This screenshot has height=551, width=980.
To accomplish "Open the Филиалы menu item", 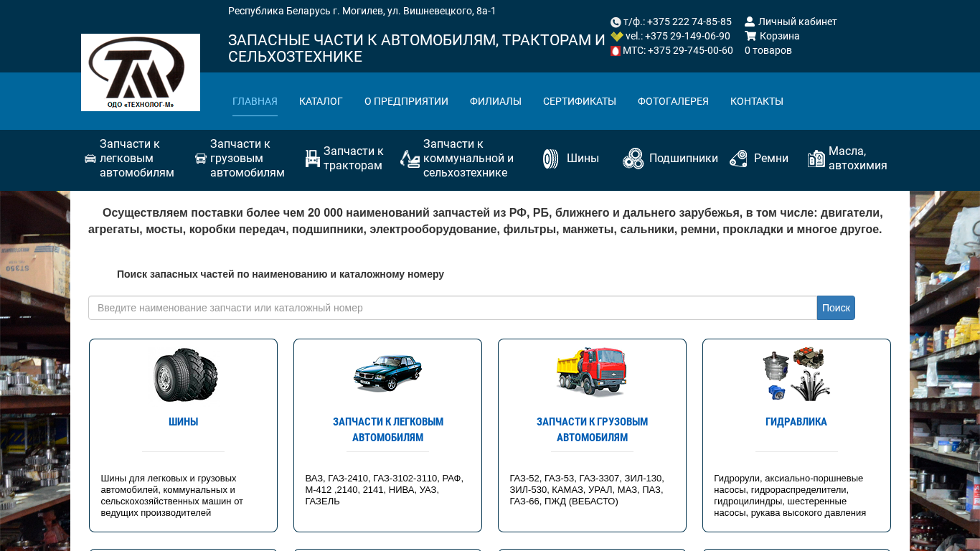I will coord(495,101).
